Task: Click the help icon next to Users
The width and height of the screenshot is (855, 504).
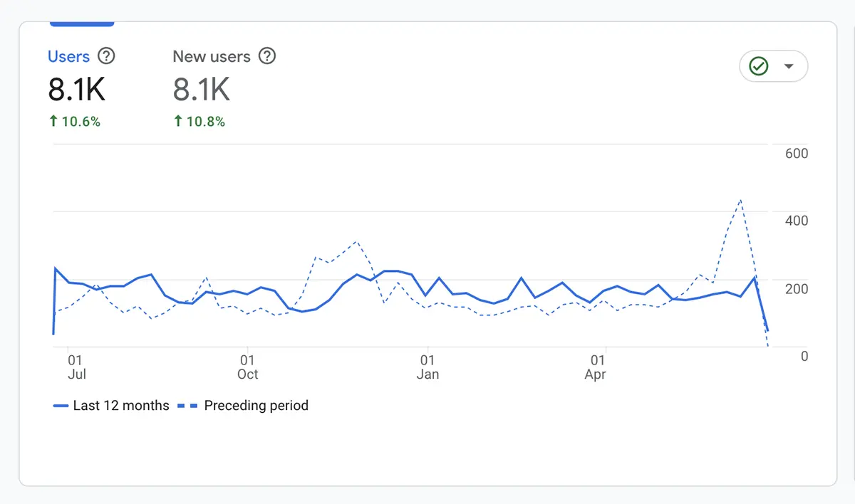Action: [x=106, y=56]
